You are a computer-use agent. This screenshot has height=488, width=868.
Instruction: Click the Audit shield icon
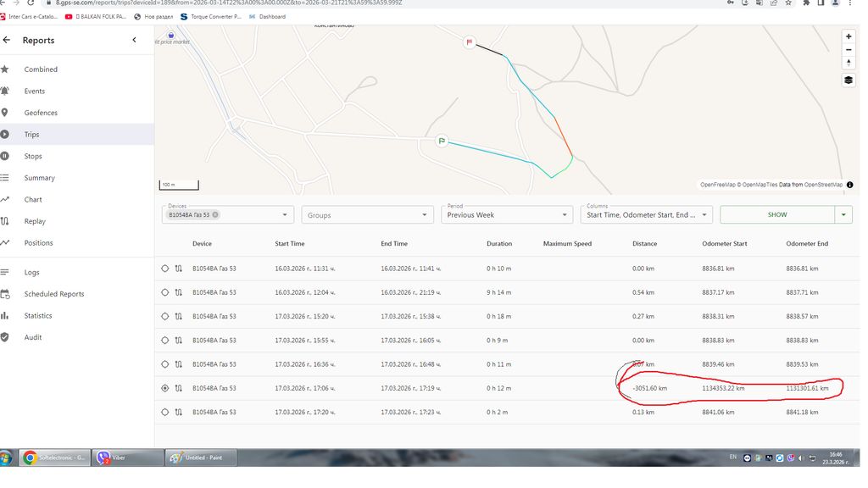pos(5,337)
